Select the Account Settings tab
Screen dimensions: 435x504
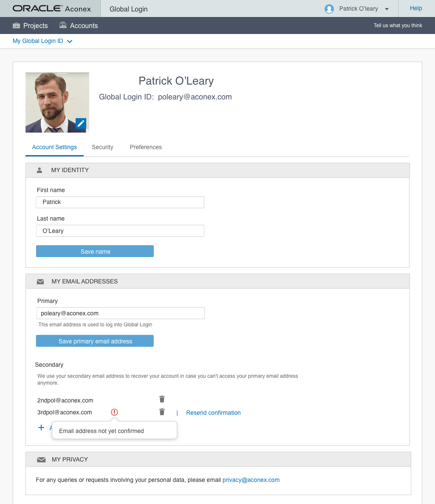(54, 147)
